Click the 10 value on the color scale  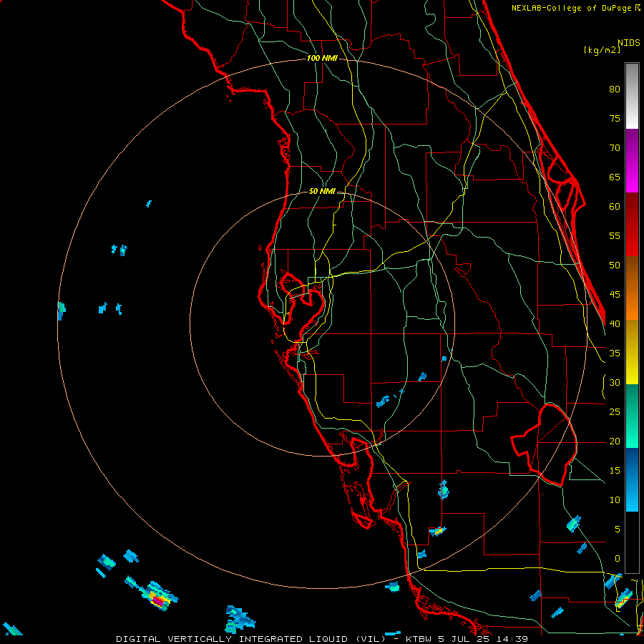coord(615,500)
